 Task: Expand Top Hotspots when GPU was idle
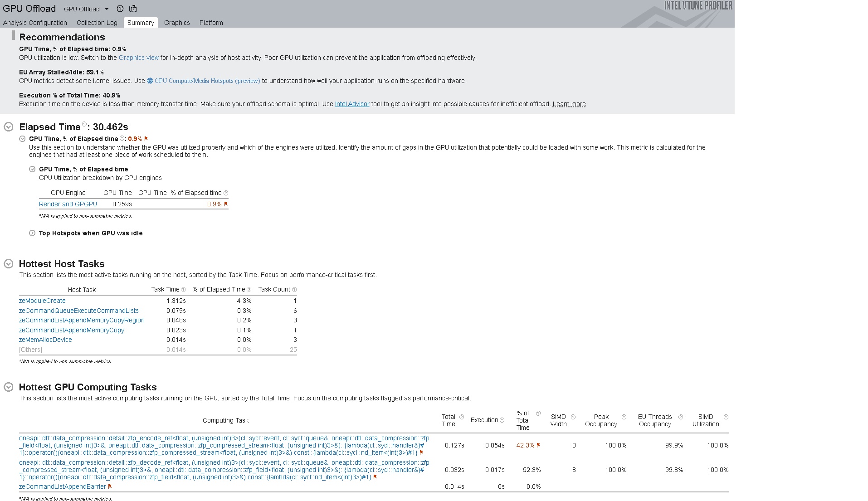click(32, 233)
